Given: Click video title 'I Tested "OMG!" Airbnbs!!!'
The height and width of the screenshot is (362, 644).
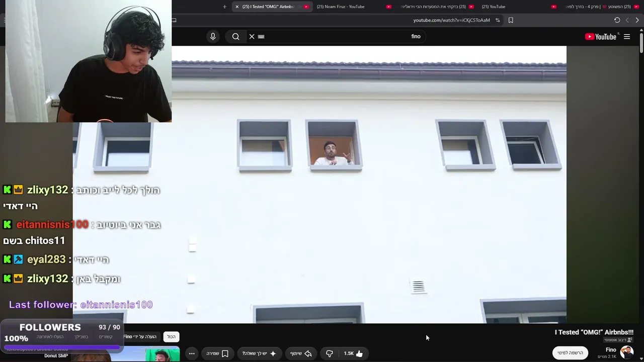Looking at the screenshot, I should [x=594, y=332].
